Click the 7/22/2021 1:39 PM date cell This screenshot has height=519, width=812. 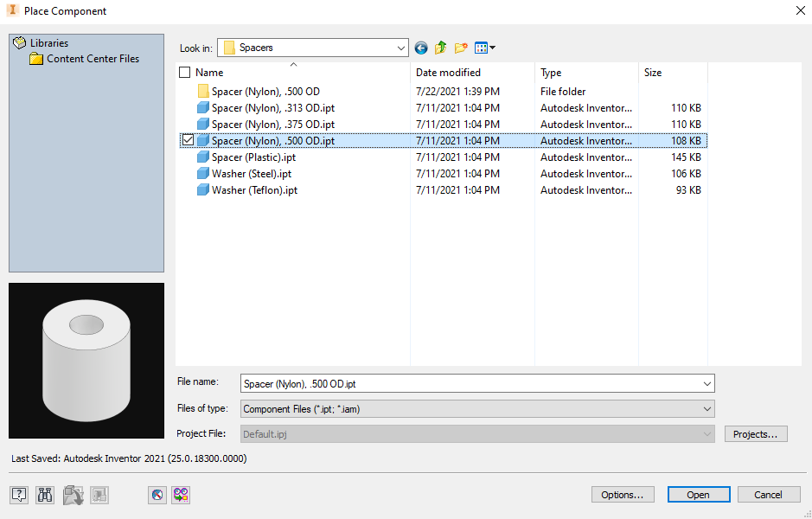tap(457, 91)
